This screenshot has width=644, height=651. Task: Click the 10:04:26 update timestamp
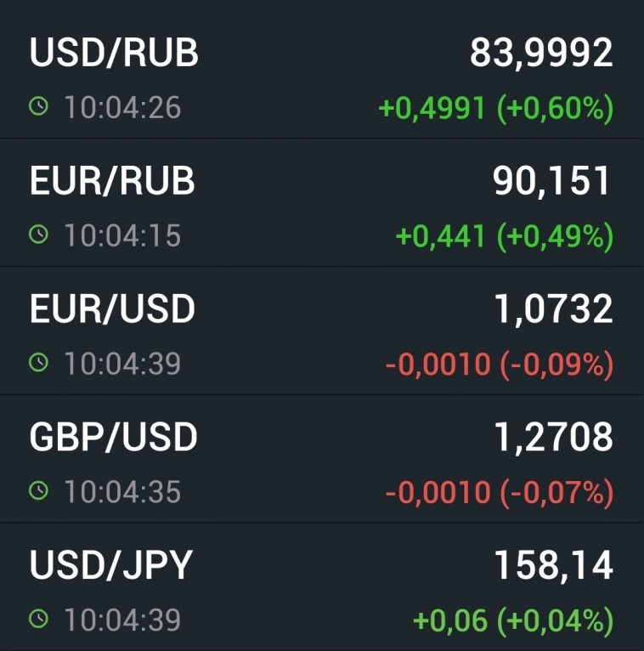pos(122,108)
